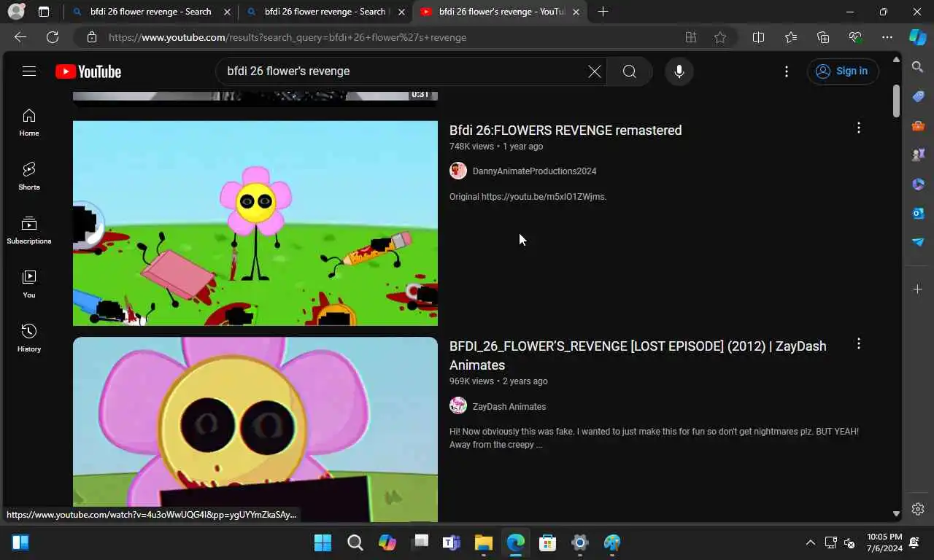Add this page to favorites star
The height and width of the screenshot is (560, 934).
tap(720, 37)
